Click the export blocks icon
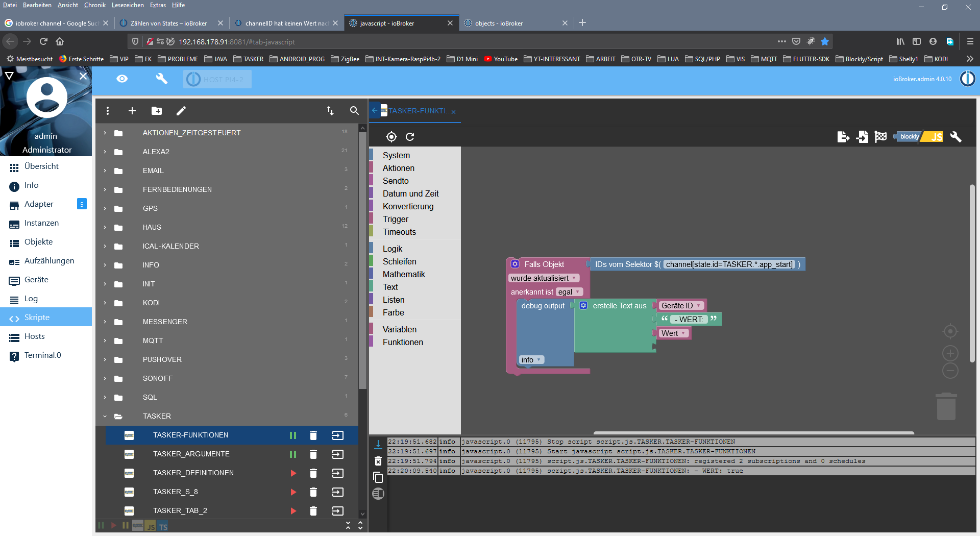Screen dimensions: 980x536 coord(843,137)
